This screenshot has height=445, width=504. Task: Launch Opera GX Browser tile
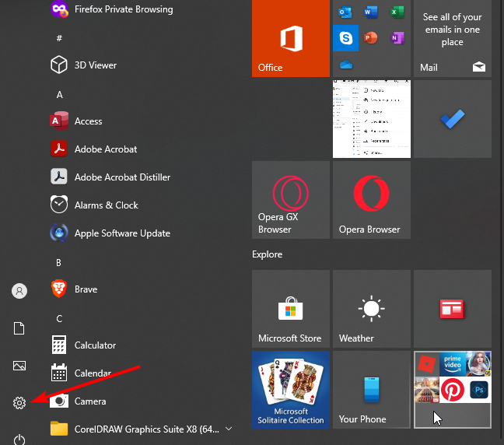(291, 199)
